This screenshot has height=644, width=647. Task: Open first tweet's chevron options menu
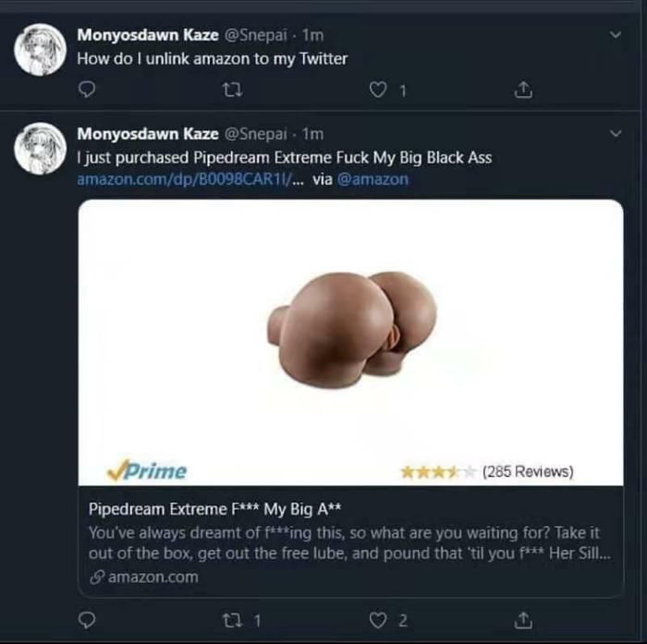click(x=616, y=35)
